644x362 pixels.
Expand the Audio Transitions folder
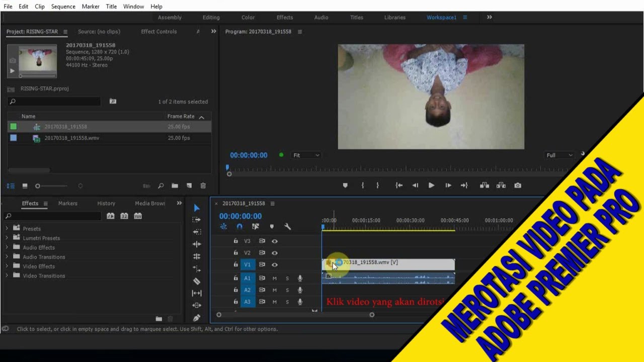(7, 257)
